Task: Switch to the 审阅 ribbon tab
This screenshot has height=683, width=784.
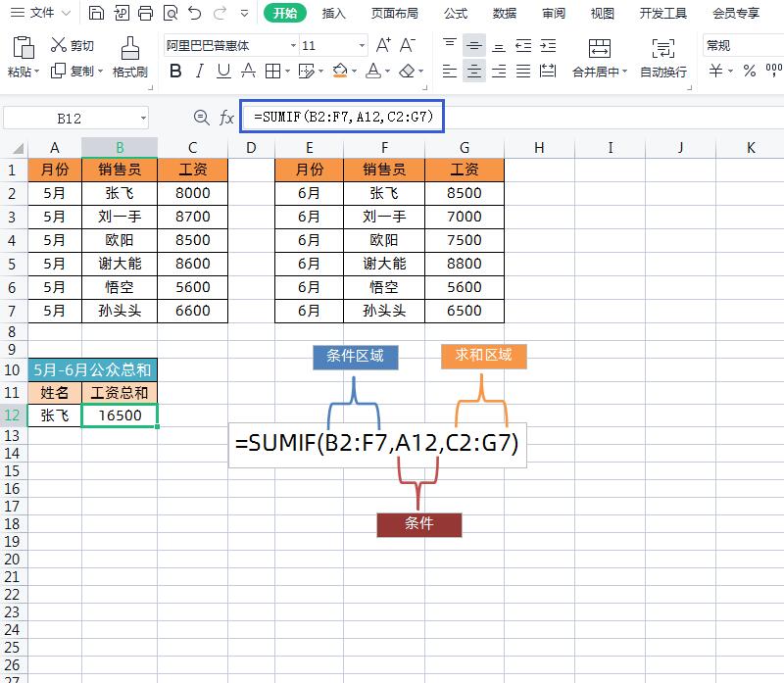Action: pos(554,14)
